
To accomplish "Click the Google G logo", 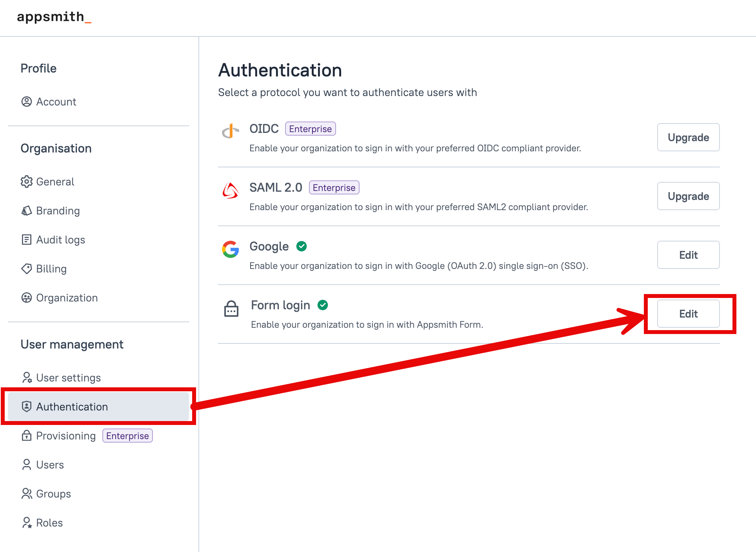I will 231,249.
